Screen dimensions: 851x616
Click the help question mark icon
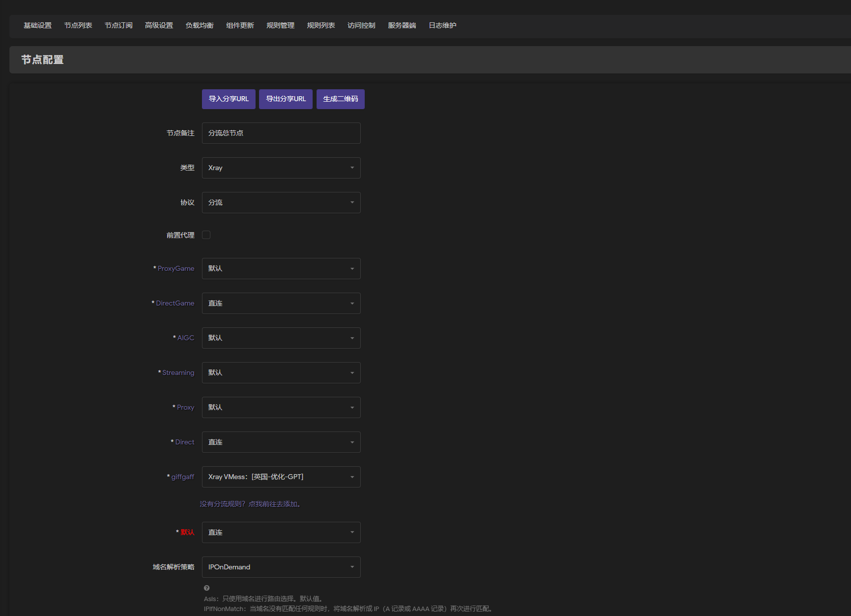(206, 588)
